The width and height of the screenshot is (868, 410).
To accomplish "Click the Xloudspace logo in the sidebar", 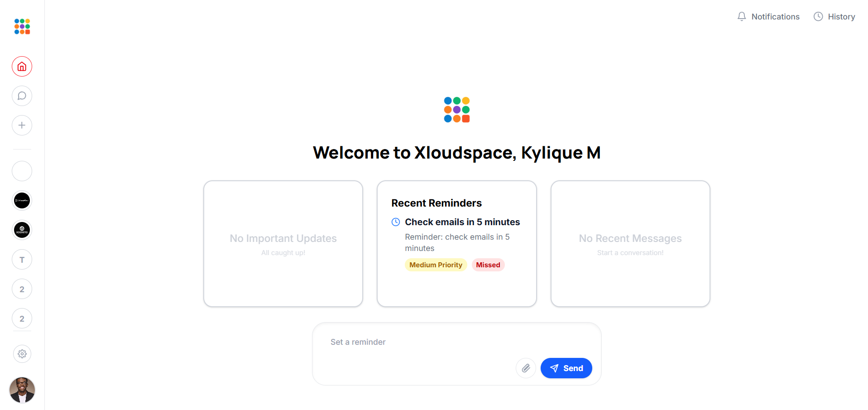I will pyautogui.click(x=22, y=26).
